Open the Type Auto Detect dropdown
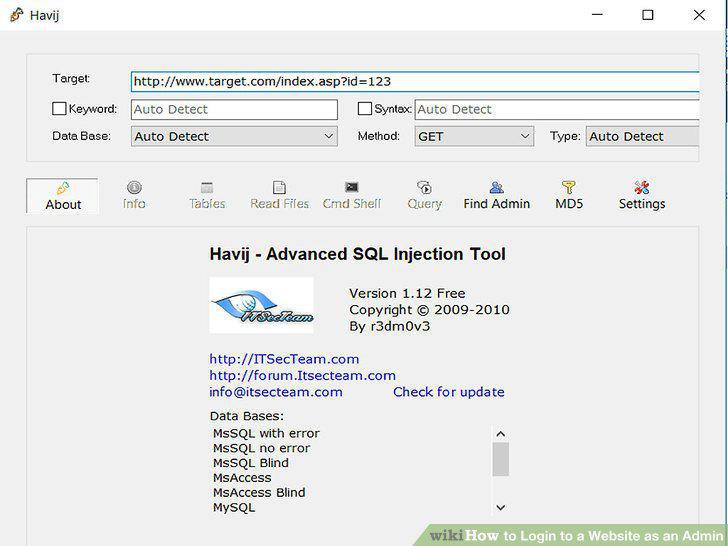The height and width of the screenshot is (546, 728). (x=642, y=136)
